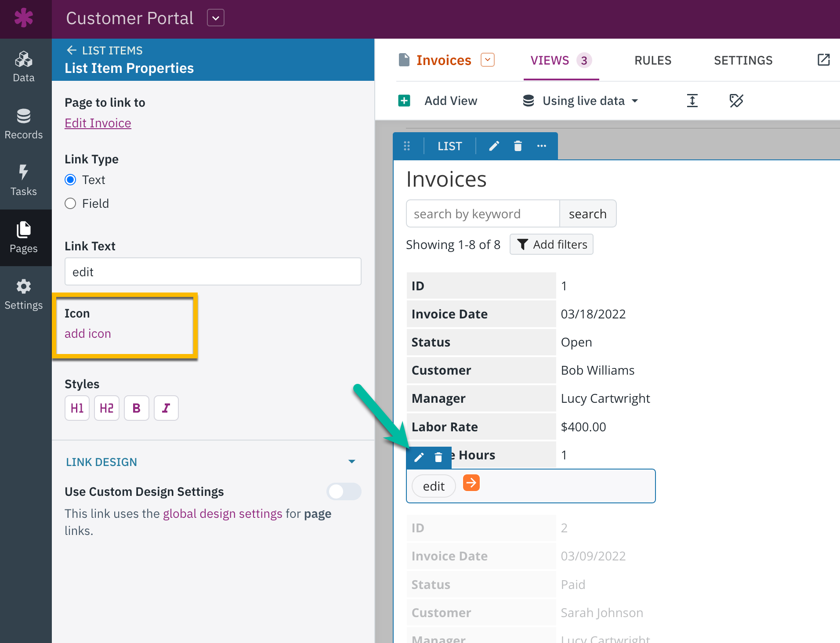Select the Text link type
This screenshot has width=840, height=643.
(70, 180)
